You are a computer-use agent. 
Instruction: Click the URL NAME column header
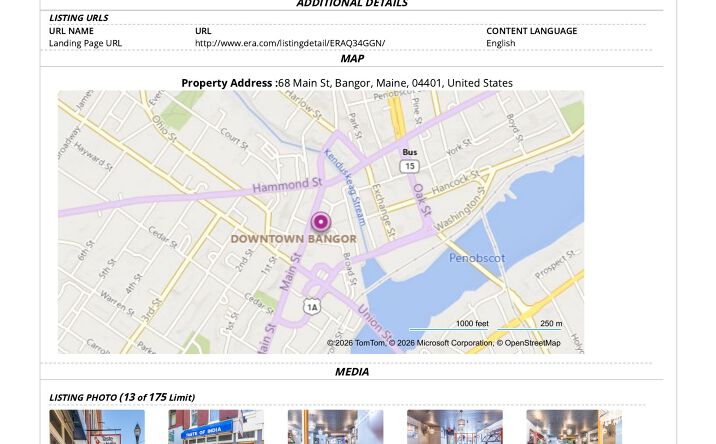tap(71, 31)
